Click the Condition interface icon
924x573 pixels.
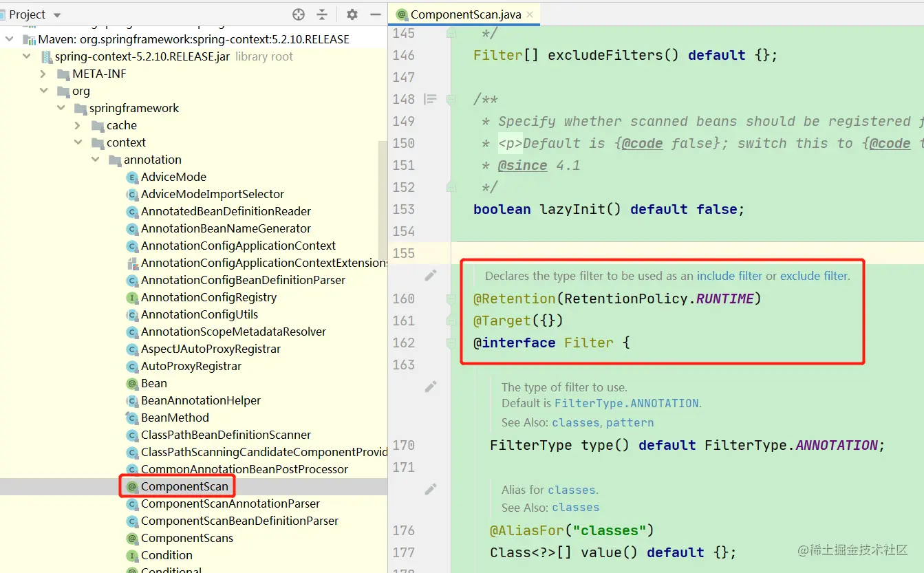(x=133, y=556)
